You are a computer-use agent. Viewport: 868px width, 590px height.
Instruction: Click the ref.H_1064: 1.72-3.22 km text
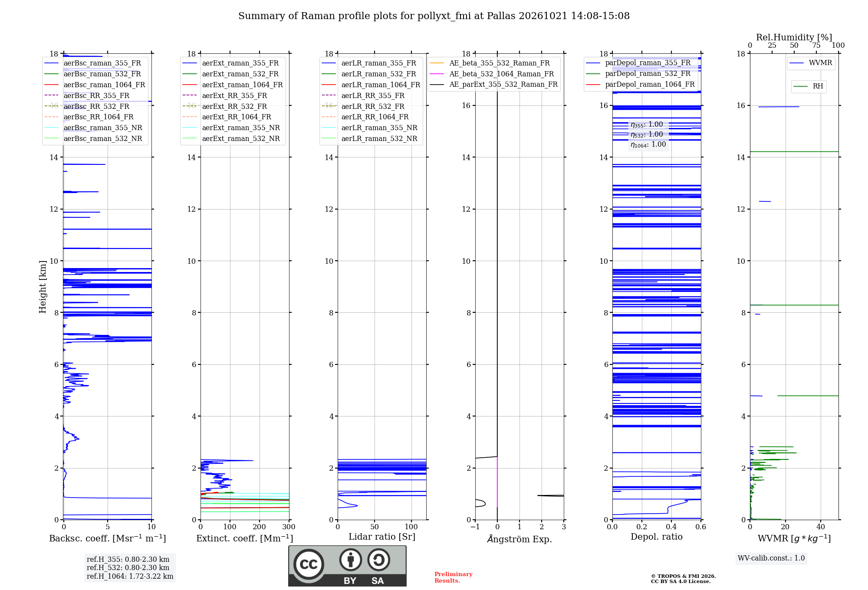click(x=130, y=576)
